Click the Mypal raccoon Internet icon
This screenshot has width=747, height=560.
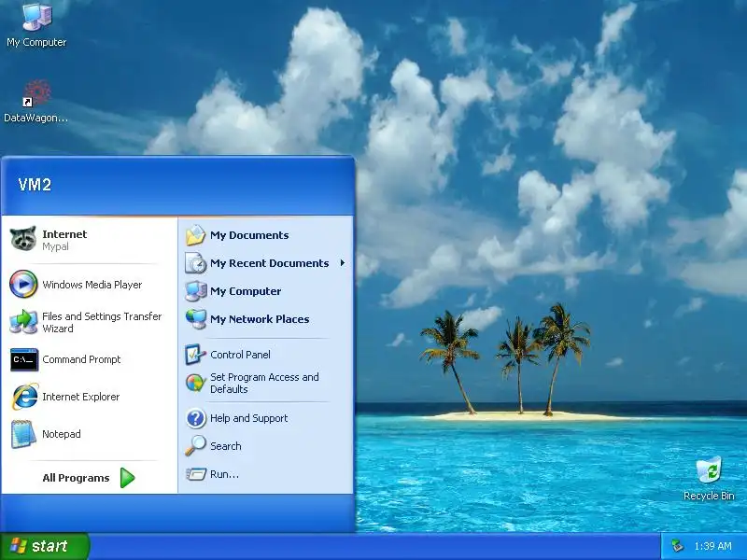[x=23, y=239]
